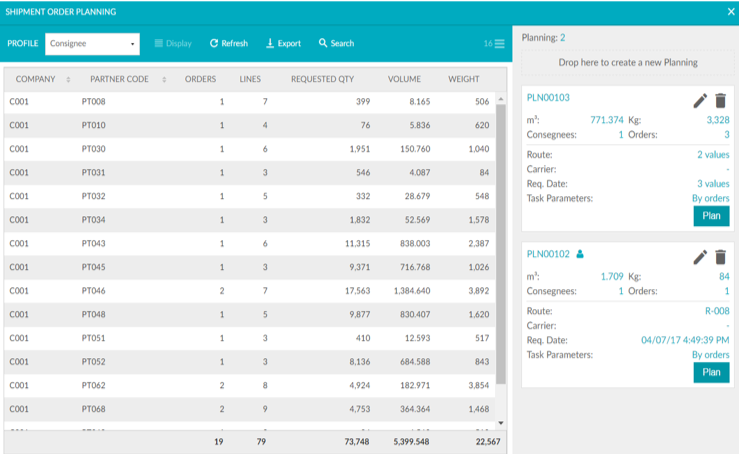The width and height of the screenshot is (739, 454).
Task: Select the row with partner code PT068
Action: point(250,409)
